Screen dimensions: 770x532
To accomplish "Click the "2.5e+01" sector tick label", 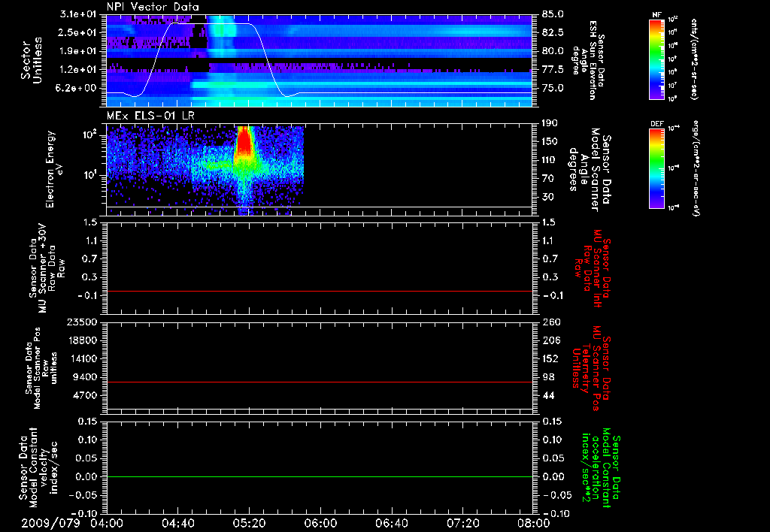I will (x=77, y=32).
